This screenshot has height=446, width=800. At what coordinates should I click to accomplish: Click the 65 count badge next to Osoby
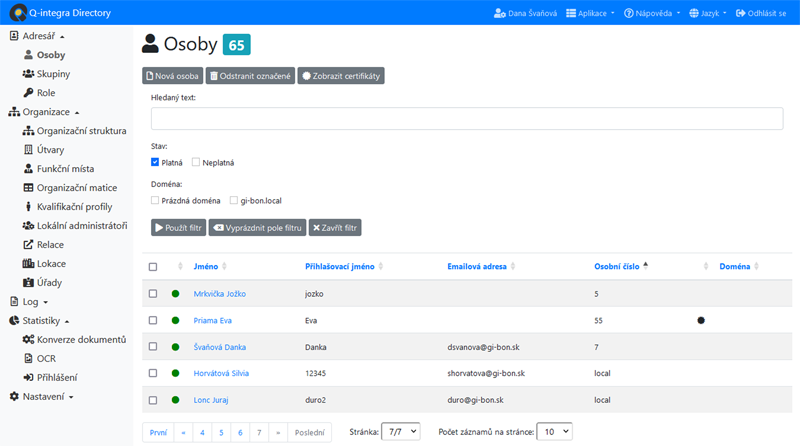[x=236, y=45]
